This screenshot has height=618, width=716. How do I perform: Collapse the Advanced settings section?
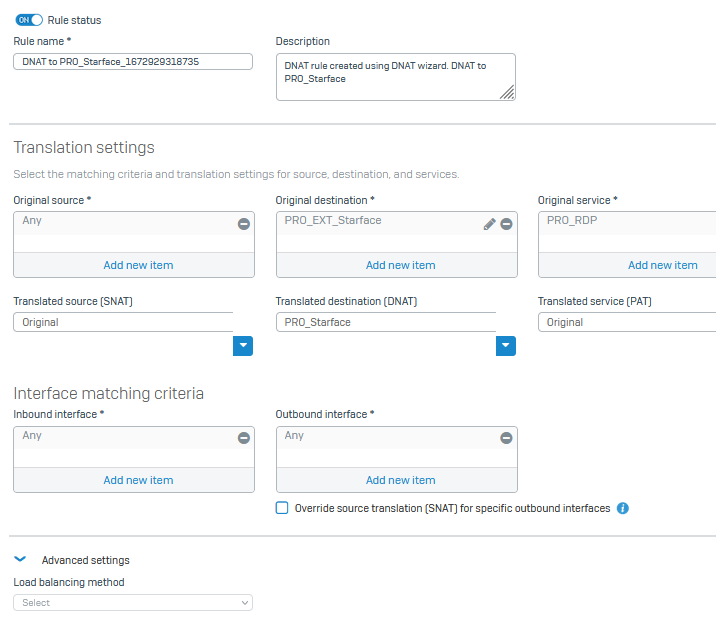tap(20, 560)
